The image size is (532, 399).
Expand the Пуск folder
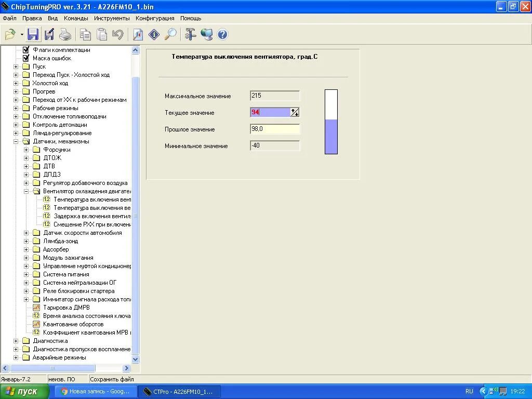[16, 66]
